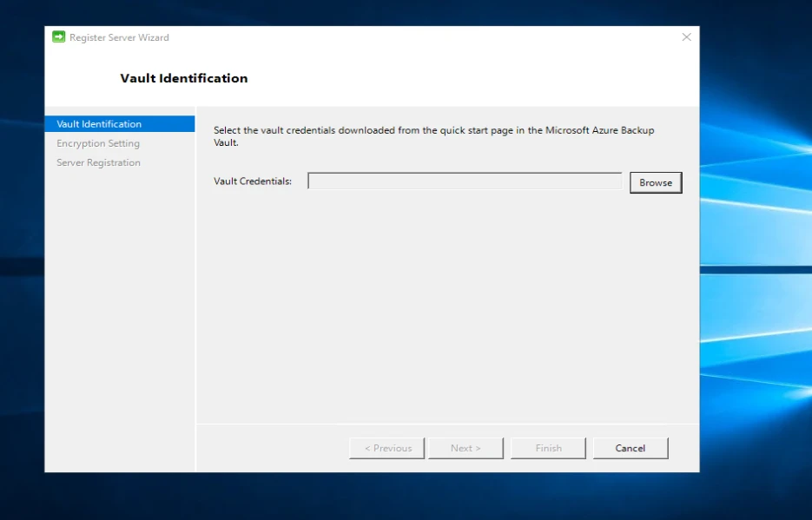Click the Browse button

pyautogui.click(x=655, y=182)
